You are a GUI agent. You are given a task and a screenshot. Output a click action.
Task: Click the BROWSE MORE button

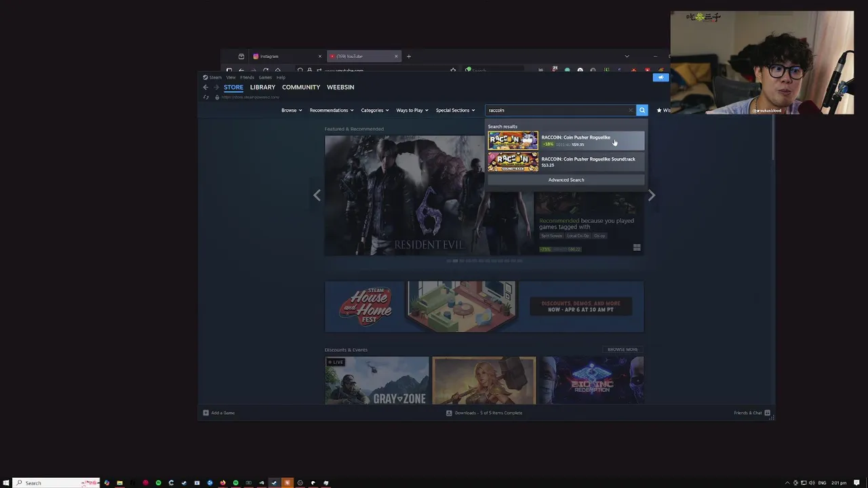623,350
